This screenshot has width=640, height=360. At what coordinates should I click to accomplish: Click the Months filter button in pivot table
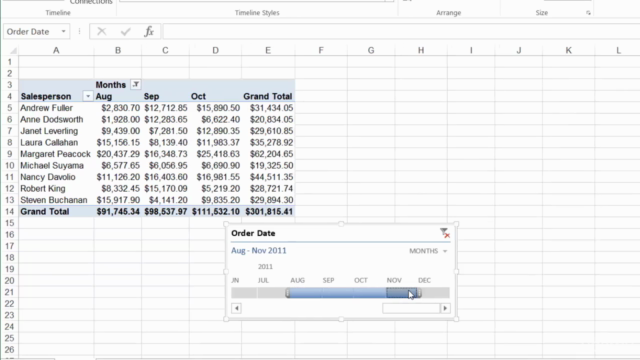coord(136,84)
